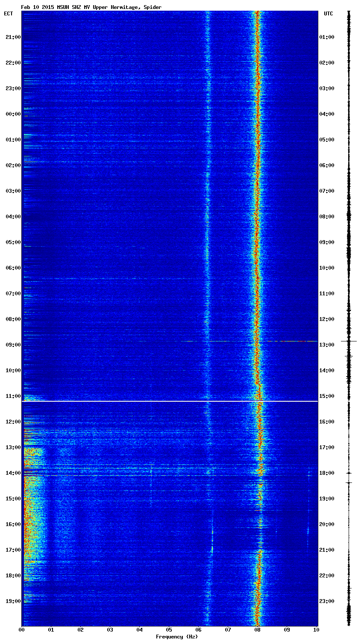This screenshot has width=364, height=641.
Task: Click frequency tick label "07"
Action: coord(228,630)
